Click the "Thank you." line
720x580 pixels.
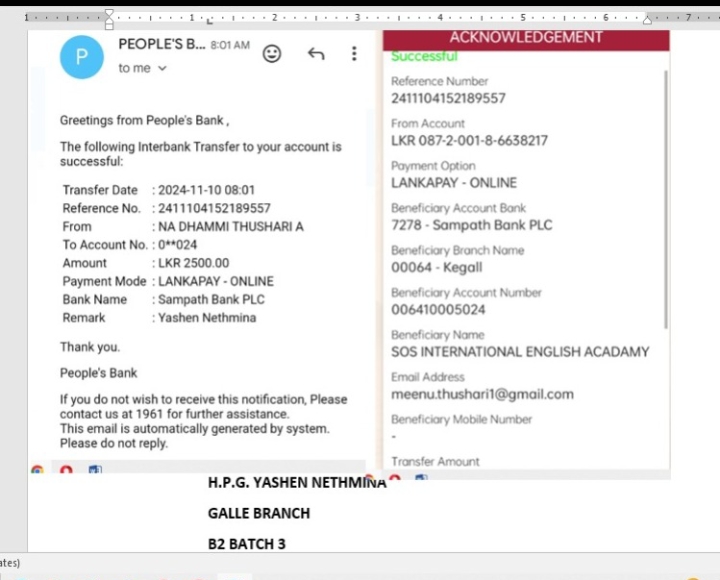90,347
